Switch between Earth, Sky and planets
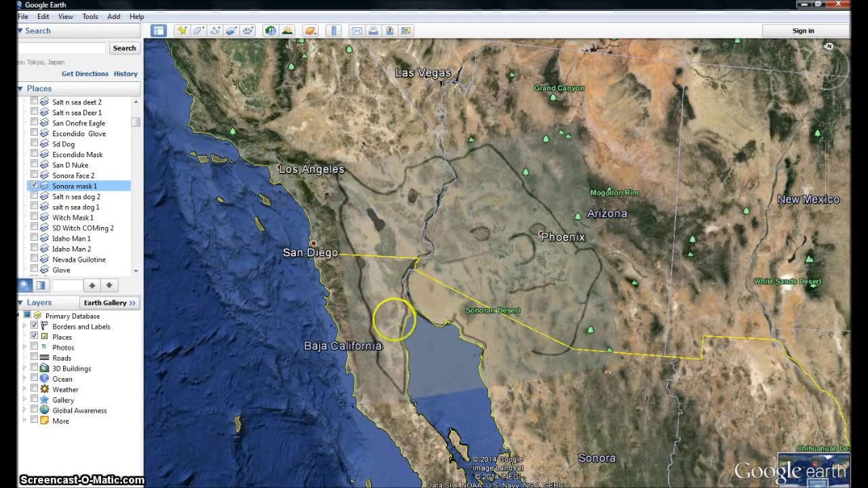Image resolution: width=868 pixels, height=488 pixels. (310, 30)
